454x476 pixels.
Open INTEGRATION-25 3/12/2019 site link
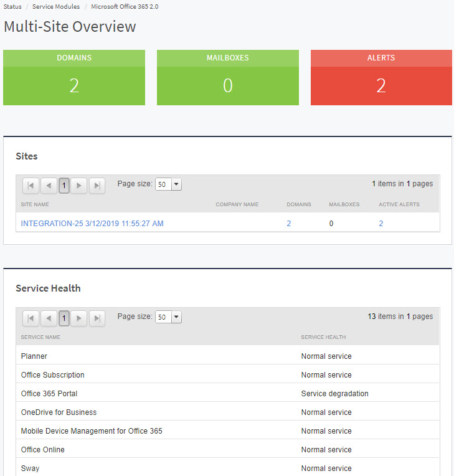(x=92, y=224)
